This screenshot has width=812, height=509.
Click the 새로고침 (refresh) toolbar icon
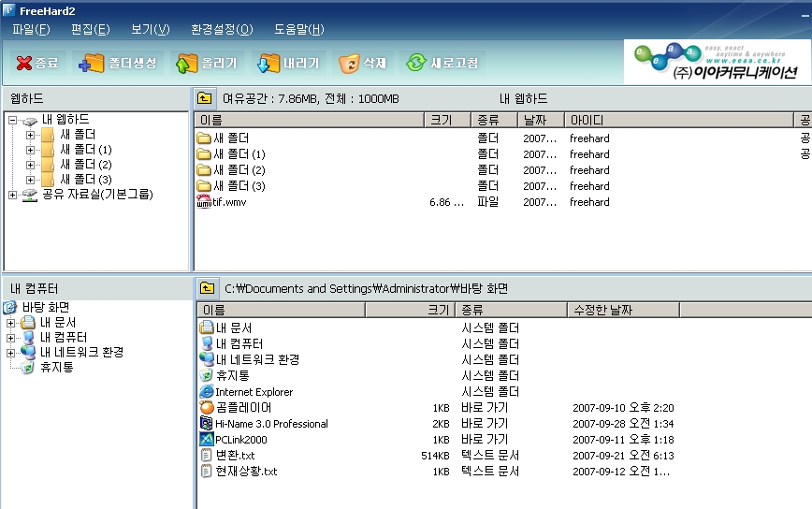point(442,64)
